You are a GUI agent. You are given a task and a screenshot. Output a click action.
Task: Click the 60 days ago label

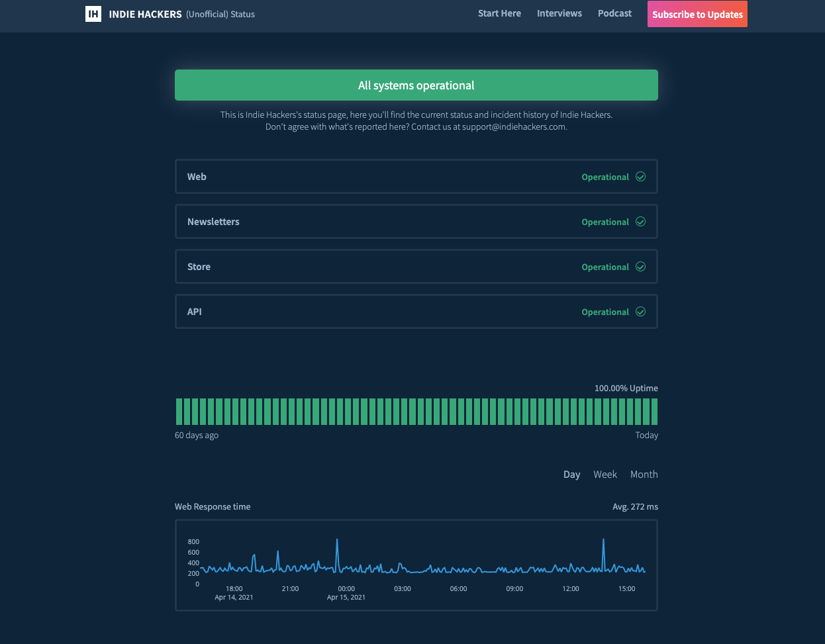[x=197, y=435]
